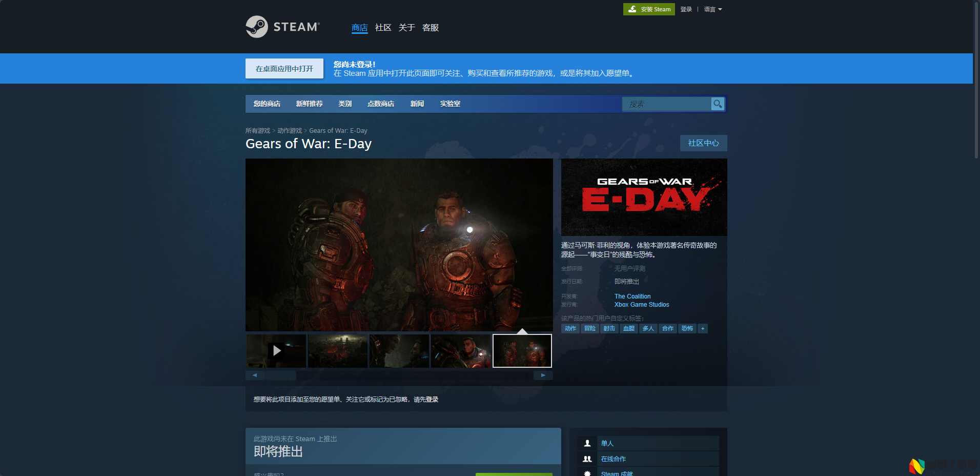Click the Gears of War: E-Day breadcrumb
This screenshot has width=980, height=476.
(x=338, y=131)
